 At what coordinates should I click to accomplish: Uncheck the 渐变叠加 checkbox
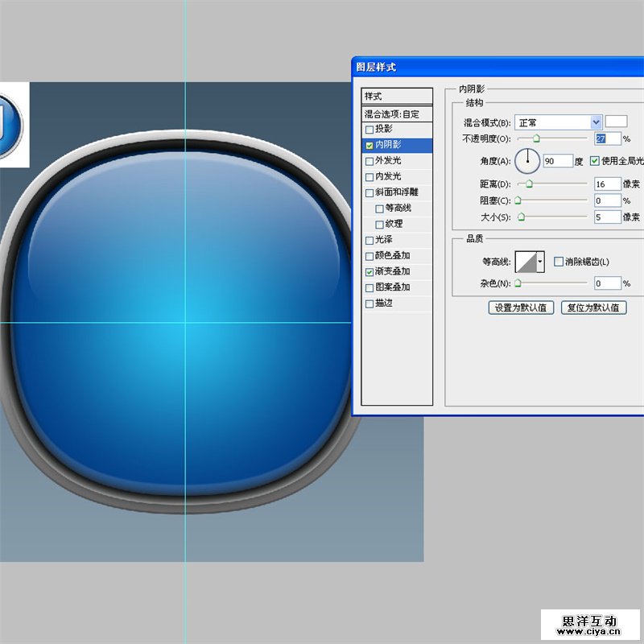[369, 272]
